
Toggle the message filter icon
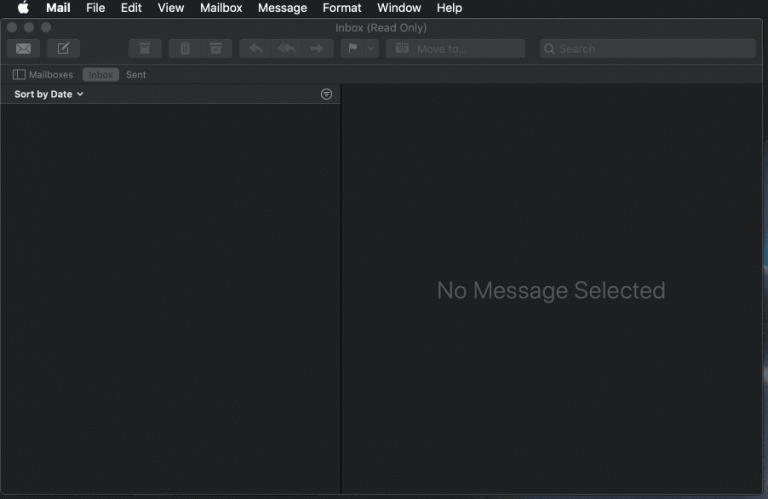326,94
